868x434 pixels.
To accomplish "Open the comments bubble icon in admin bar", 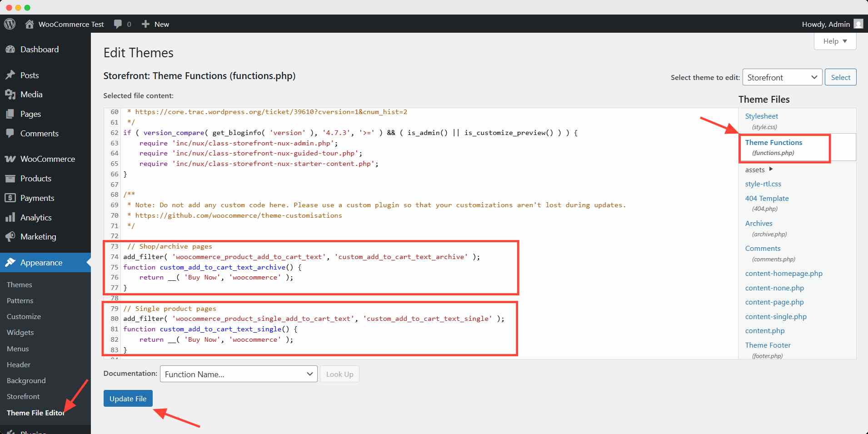I will point(118,24).
